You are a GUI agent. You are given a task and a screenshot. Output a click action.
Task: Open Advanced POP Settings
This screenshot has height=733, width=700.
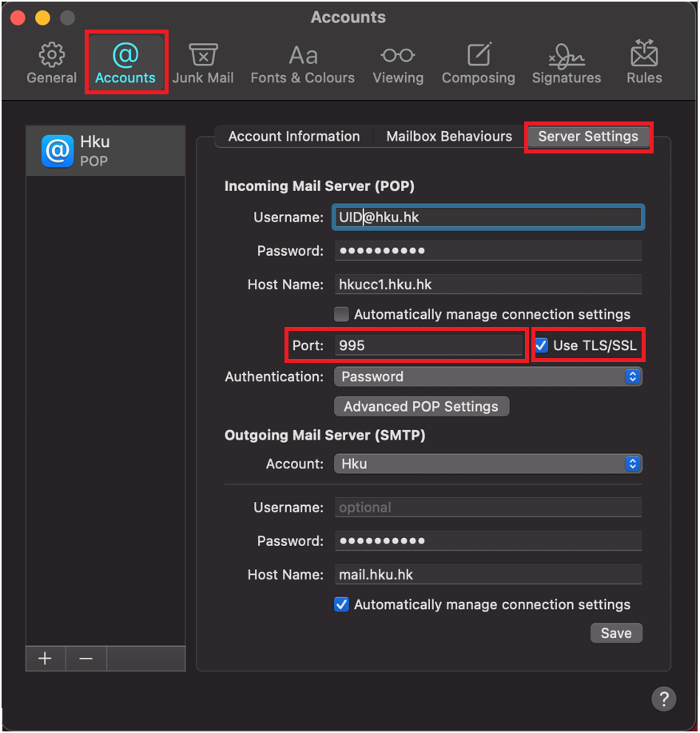click(421, 406)
